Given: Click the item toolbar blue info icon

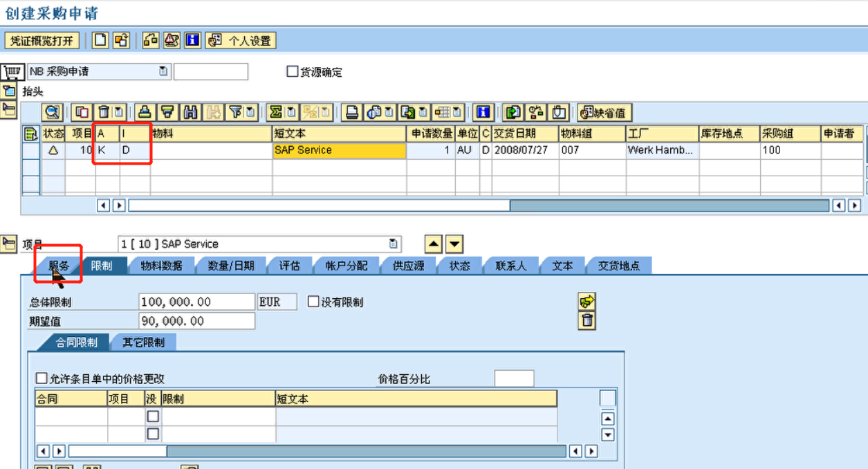Looking at the screenshot, I should coord(483,112).
